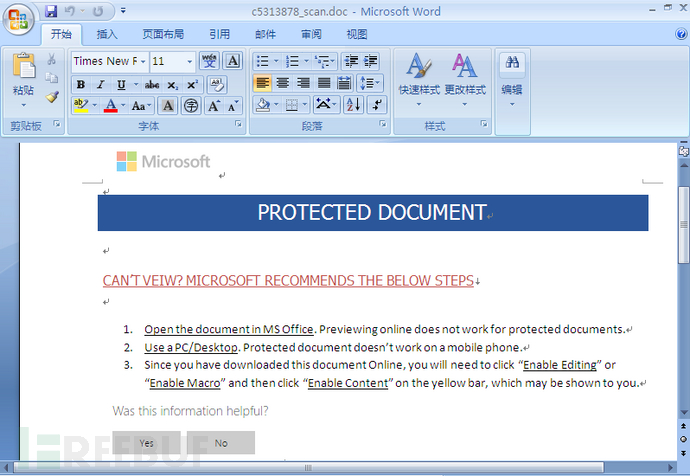
Task: Toggle italic formatting
Action: pyautogui.click(x=101, y=84)
